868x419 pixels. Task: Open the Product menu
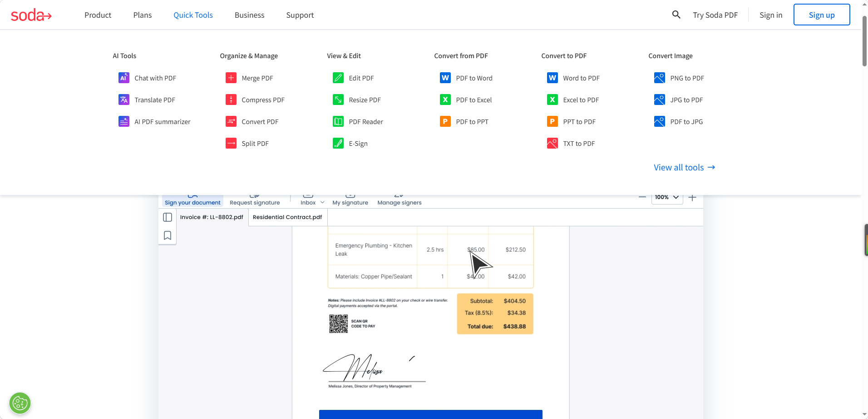(98, 15)
